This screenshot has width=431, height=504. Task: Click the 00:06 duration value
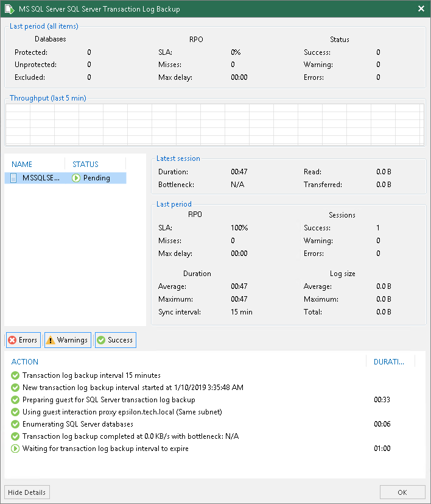382,424
